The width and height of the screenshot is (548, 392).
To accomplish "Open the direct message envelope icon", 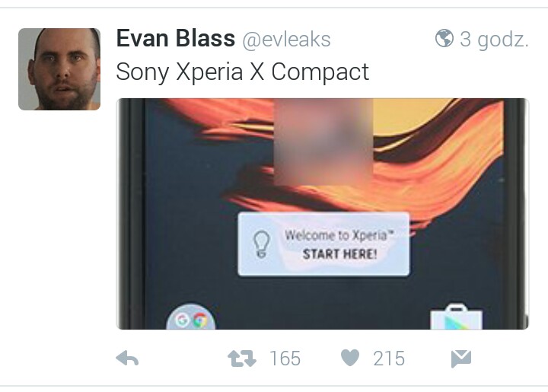I will click(461, 359).
